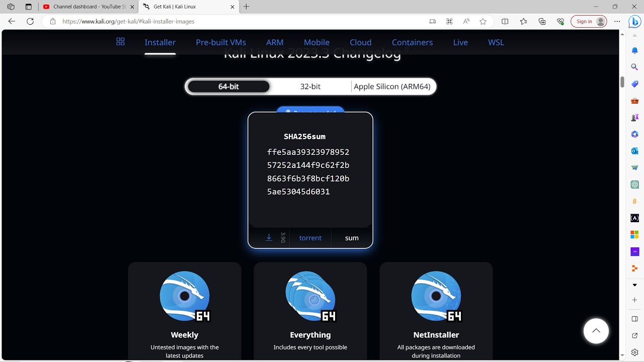This screenshot has height=362, width=644.
Task: Click the SHA256sum heading text
Action: tap(305, 137)
